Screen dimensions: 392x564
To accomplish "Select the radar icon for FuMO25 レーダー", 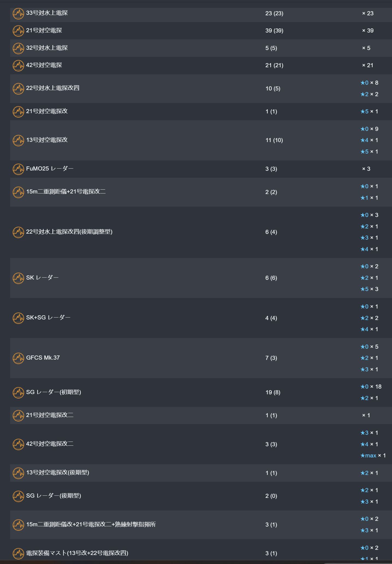I will [x=18, y=169].
